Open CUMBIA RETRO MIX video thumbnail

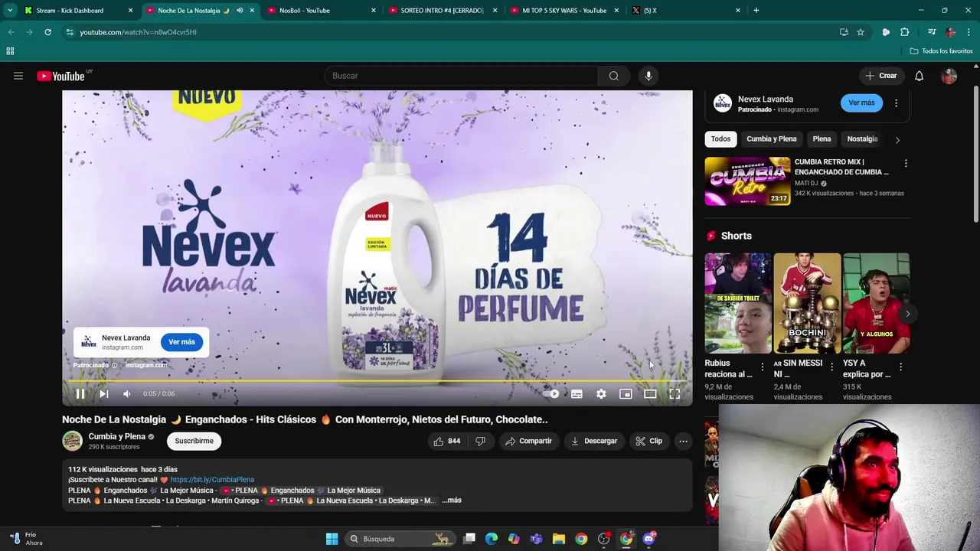point(747,181)
